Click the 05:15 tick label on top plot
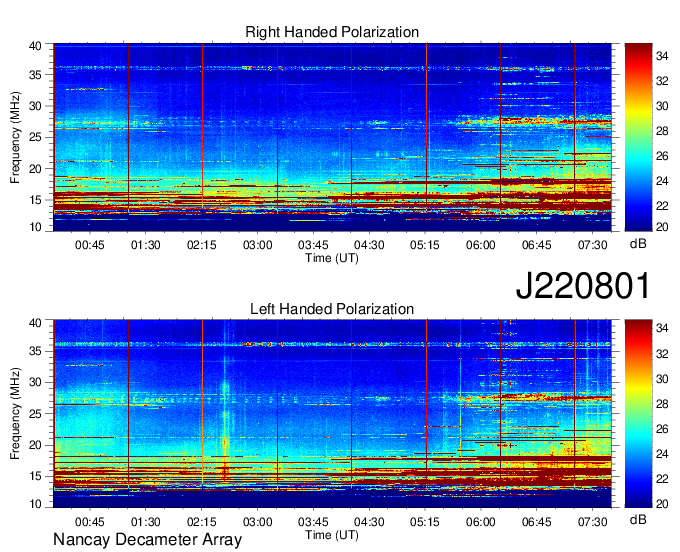Screen dimensions: 680x552 [x=425, y=245]
